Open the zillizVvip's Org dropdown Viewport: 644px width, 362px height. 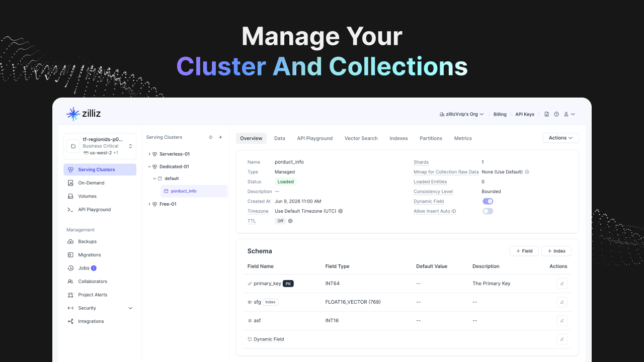(x=462, y=114)
